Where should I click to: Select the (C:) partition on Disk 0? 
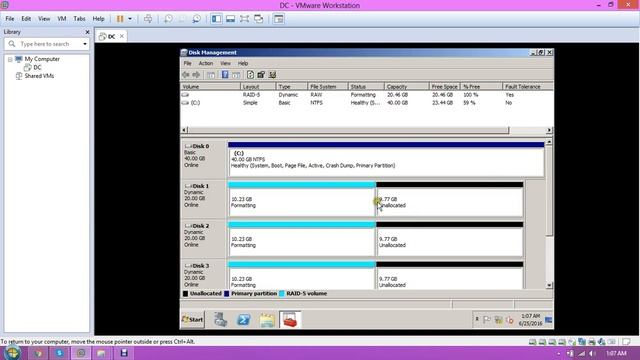click(x=386, y=159)
